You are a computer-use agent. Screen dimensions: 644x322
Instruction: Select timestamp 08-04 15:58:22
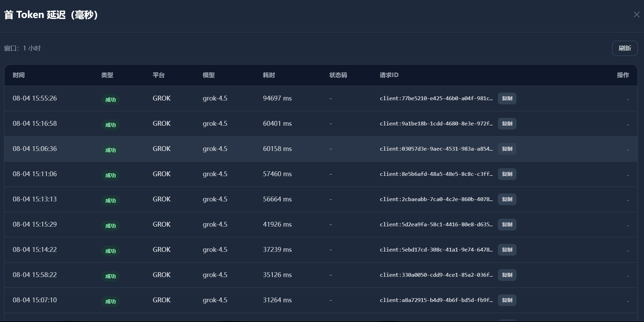[x=35, y=275]
